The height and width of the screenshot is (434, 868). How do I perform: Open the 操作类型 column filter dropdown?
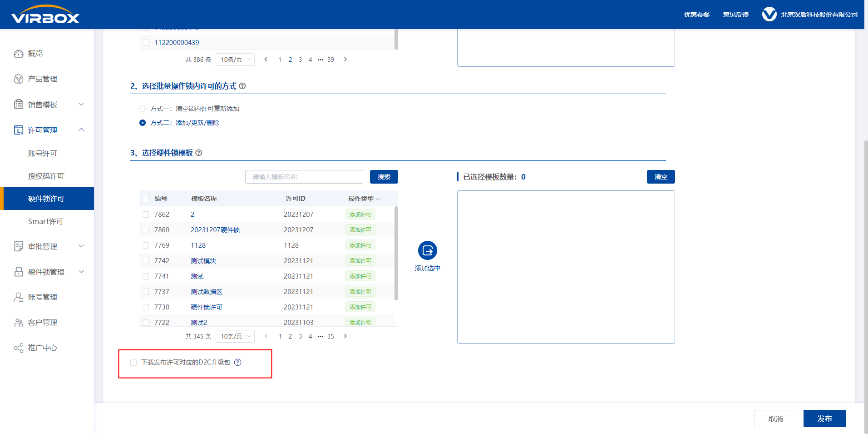click(378, 199)
